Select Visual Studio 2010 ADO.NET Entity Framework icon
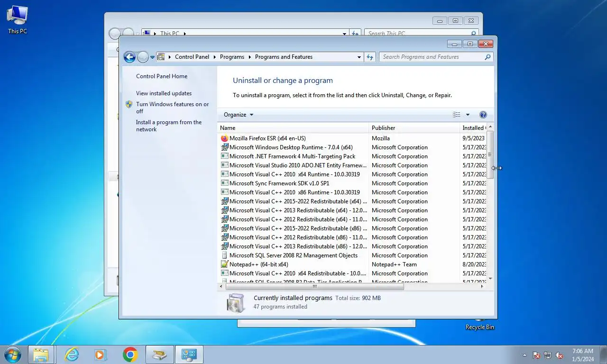 tap(225, 165)
